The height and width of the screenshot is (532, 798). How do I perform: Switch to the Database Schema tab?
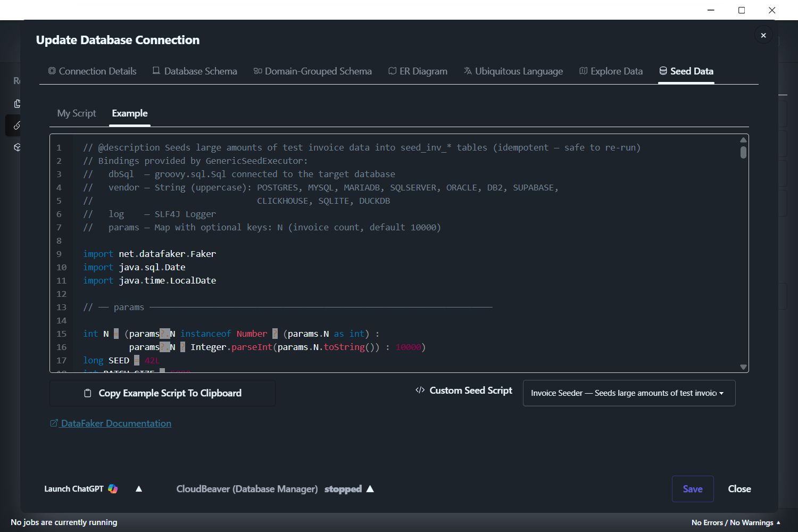195,71
